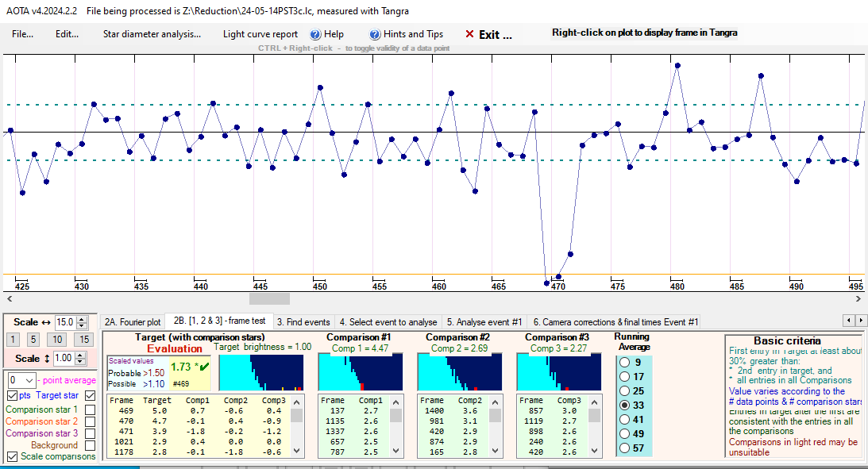The height and width of the screenshot is (469, 868).
Task: Switch to the 3. Find events tab
Action: (x=303, y=322)
